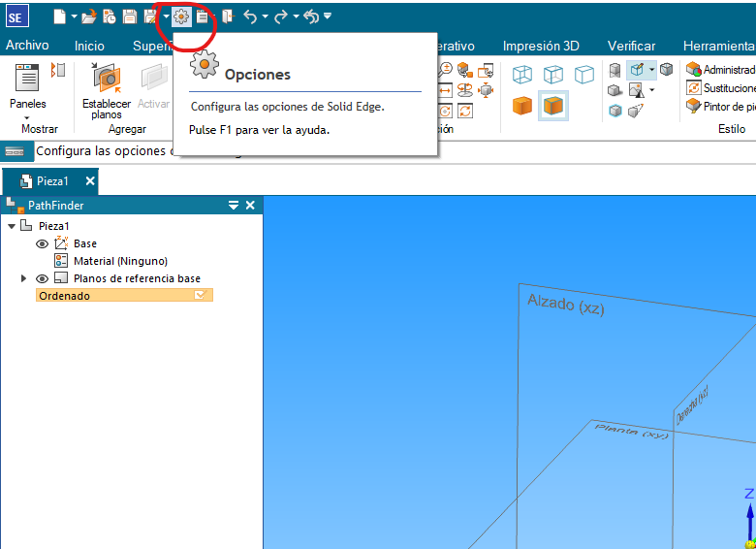Click the Alzado (xz) reference plane
The height and width of the screenshot is (549, 756).
click(566, 304)
